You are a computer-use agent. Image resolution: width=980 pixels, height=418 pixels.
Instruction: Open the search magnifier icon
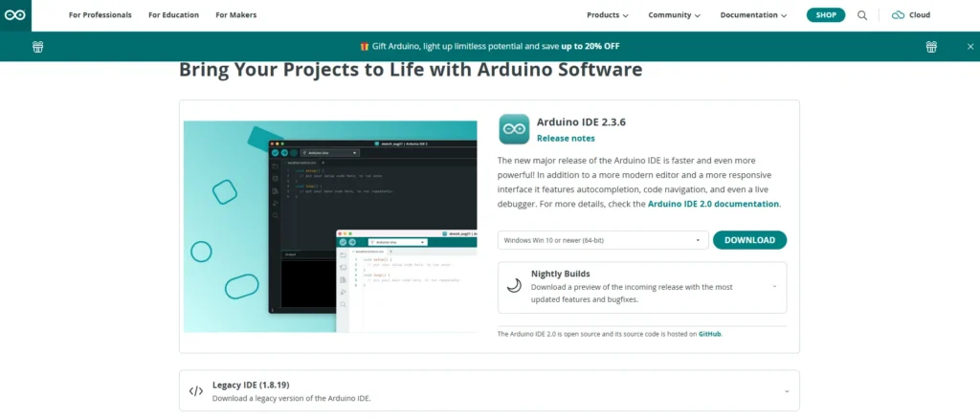[x=862, y=15]
